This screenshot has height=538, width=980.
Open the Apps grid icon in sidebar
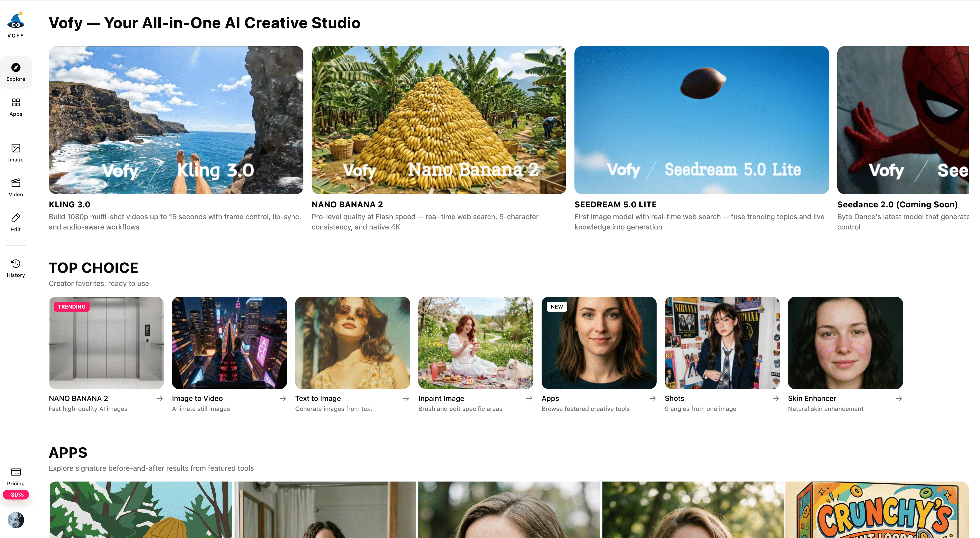tap(16, 103)
